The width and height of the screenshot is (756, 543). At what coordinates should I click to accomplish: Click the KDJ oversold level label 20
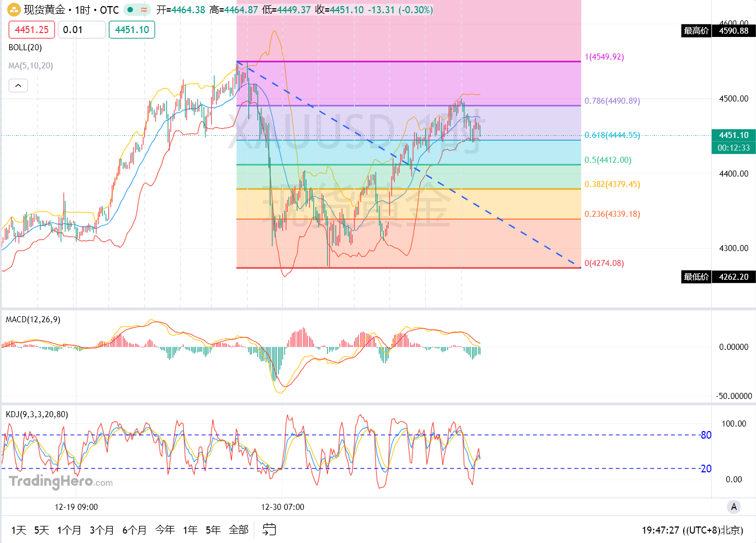point(706,469)
